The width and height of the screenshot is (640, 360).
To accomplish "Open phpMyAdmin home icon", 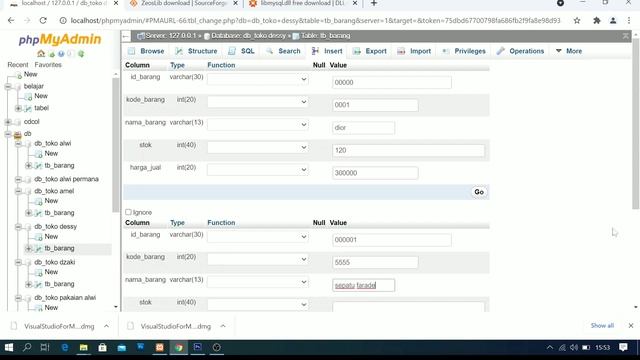I will 41,54.
